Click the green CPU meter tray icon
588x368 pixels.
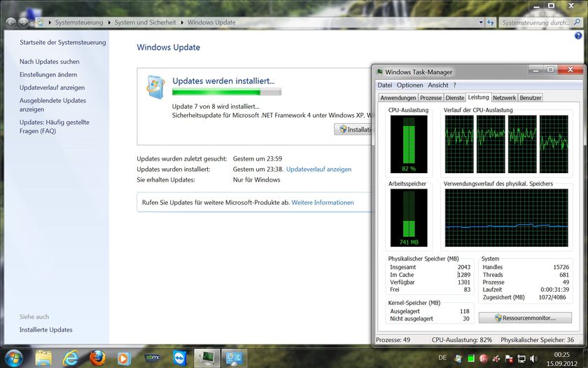471,358
